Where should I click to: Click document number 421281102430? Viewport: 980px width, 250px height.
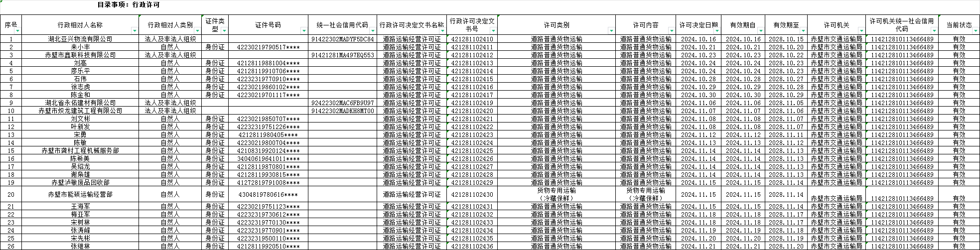click(x=472, y=194)
